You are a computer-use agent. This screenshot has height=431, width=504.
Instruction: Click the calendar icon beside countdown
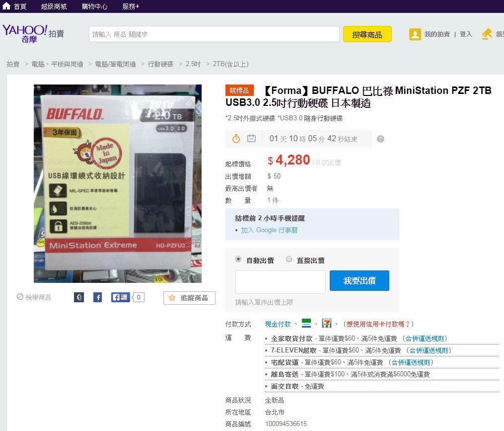click(x=251, y=138)
